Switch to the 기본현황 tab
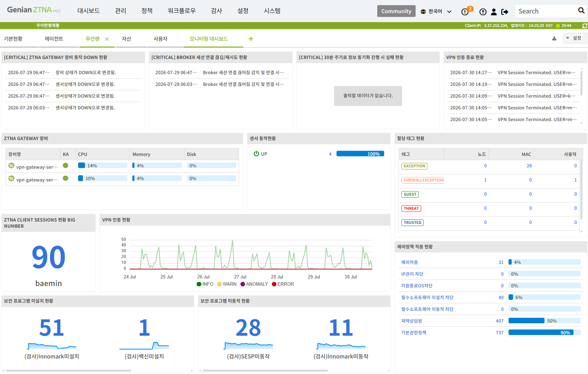Image resolution: width=588 pixels, height=374 pixels. (x=13, y=39)
